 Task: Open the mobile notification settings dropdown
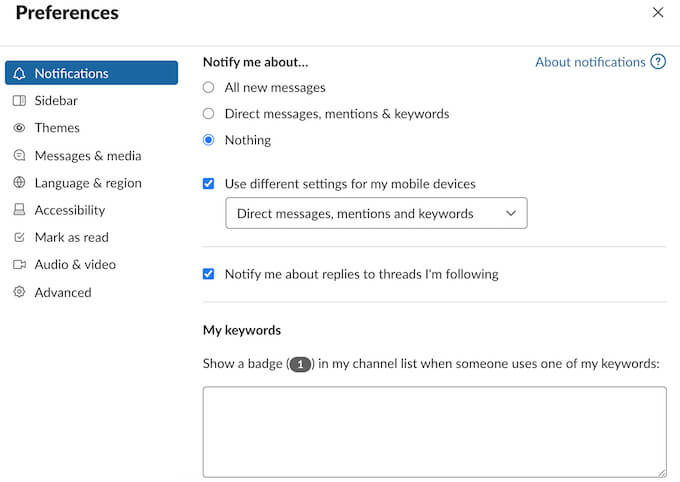(x=376, y=213)
